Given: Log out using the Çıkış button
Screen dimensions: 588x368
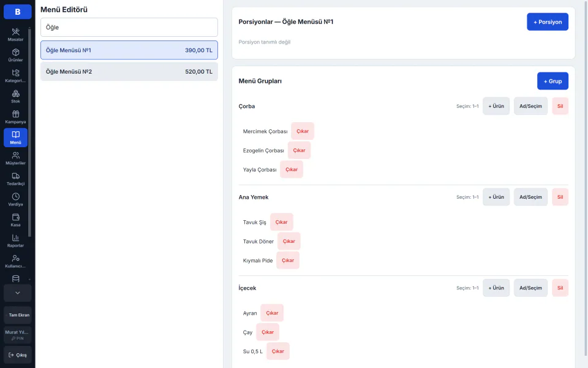Looking at the screenshot, I should pos(17,355).
